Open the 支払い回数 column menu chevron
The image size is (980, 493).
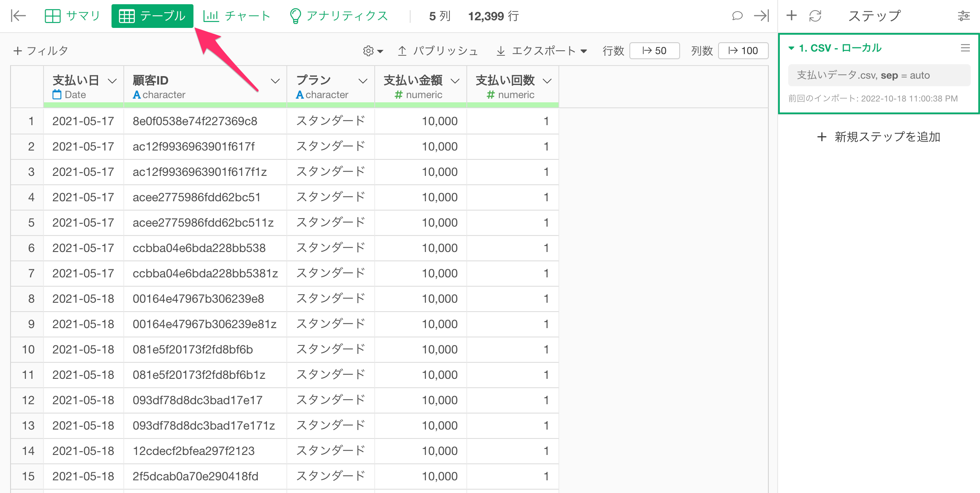coord(547,81)
